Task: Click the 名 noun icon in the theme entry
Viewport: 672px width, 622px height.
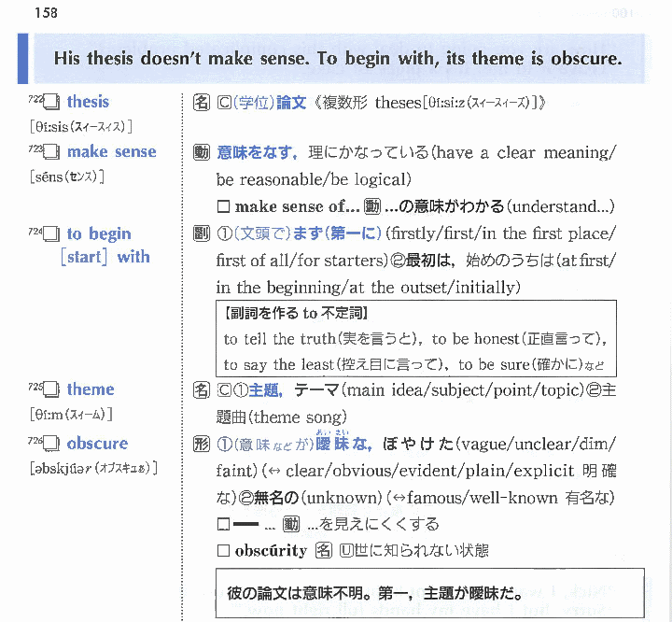Action: point(202,389)
